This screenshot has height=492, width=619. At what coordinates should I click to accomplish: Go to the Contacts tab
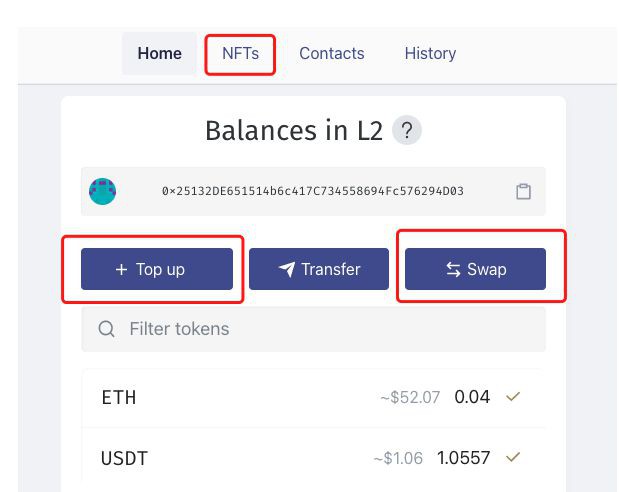pyautogui.click(x=332, y=54)
